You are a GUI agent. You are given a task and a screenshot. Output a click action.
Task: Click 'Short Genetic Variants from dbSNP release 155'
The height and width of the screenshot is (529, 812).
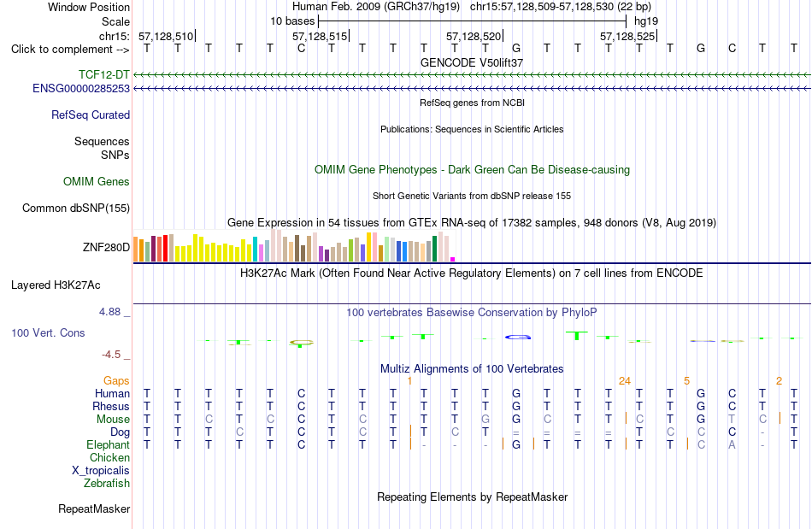tap(472, 197)
